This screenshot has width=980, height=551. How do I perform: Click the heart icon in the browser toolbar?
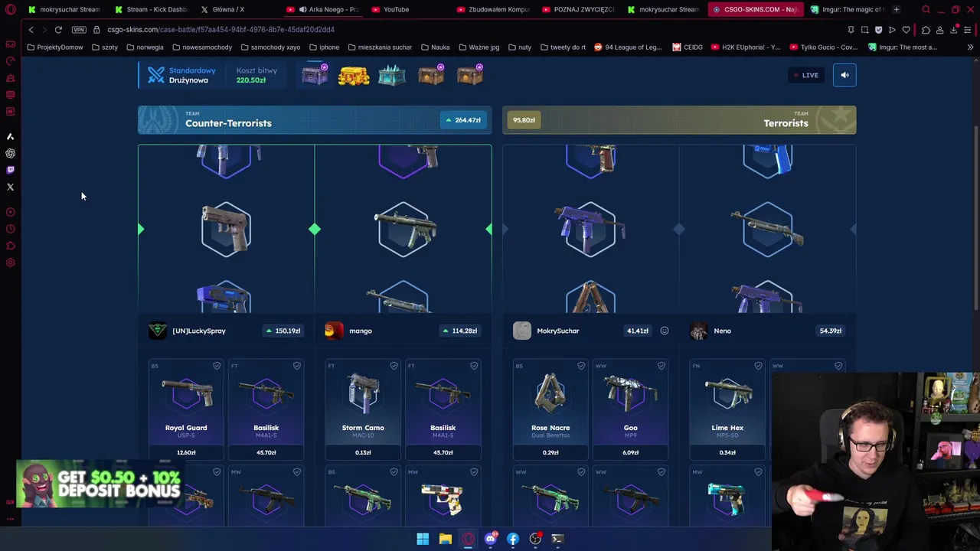[x=906, y=30]
